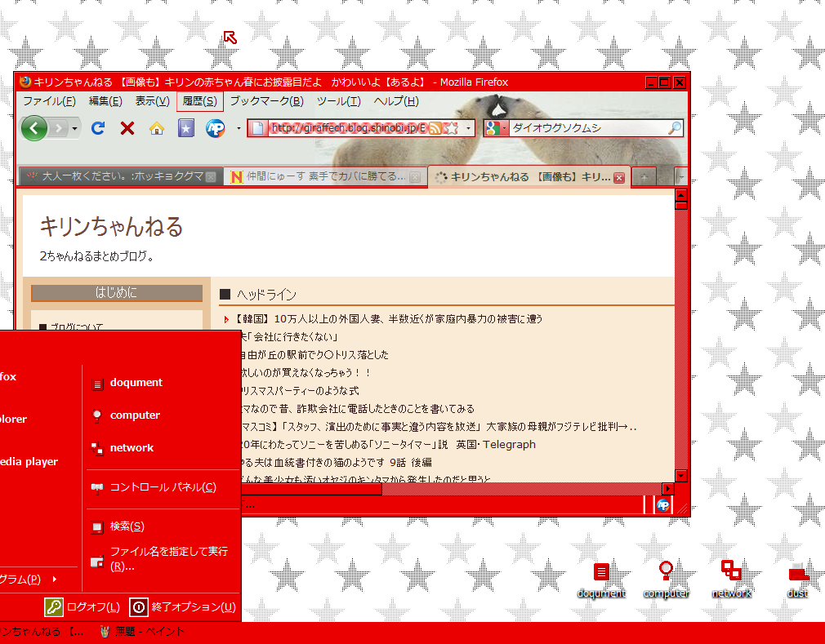Open コントロール パネル(C) in start menu
The height and width of the screenshot is (644, 825).
click(x=163, y=487)
